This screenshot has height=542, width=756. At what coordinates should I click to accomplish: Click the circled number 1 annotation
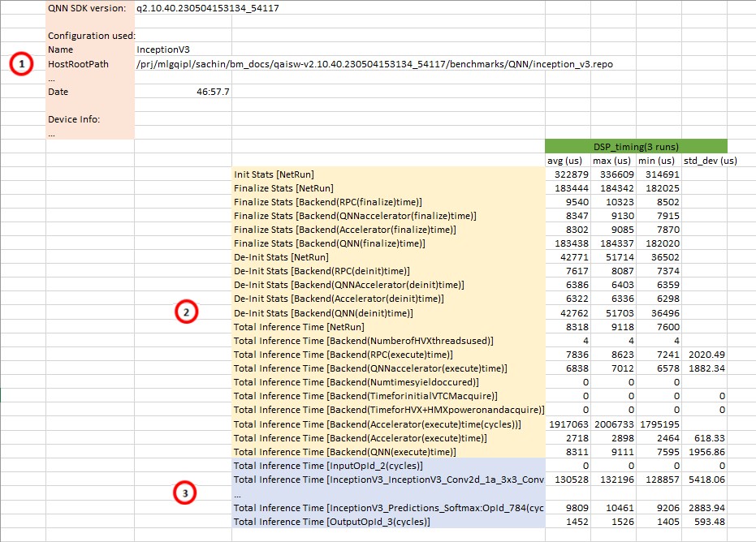tap(21, 64)
